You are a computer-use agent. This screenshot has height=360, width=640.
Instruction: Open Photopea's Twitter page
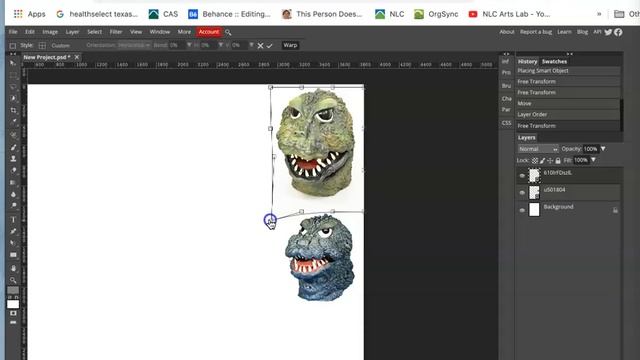pyautogui.click(x=608, y=32)
